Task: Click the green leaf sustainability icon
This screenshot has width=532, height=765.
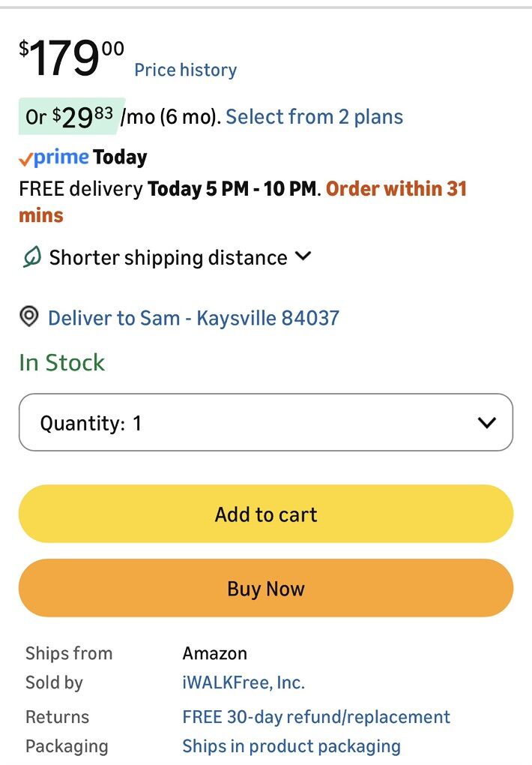Action: [x=31, y=258]
